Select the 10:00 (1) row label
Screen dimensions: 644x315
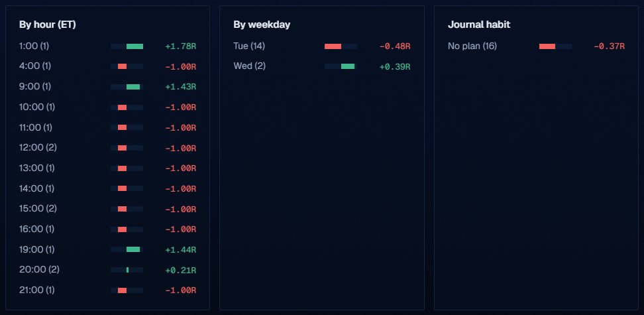(37, 107)
